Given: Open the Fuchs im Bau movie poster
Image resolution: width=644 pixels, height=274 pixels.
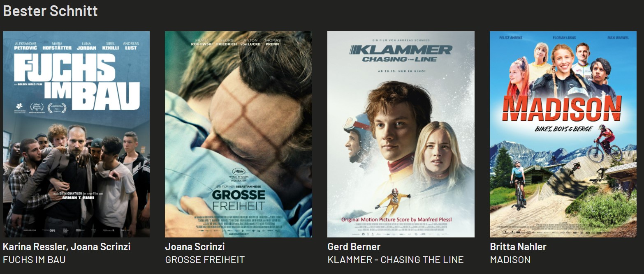Looking at the screenshot, I should pyautogui.click(x=76, y=134).
